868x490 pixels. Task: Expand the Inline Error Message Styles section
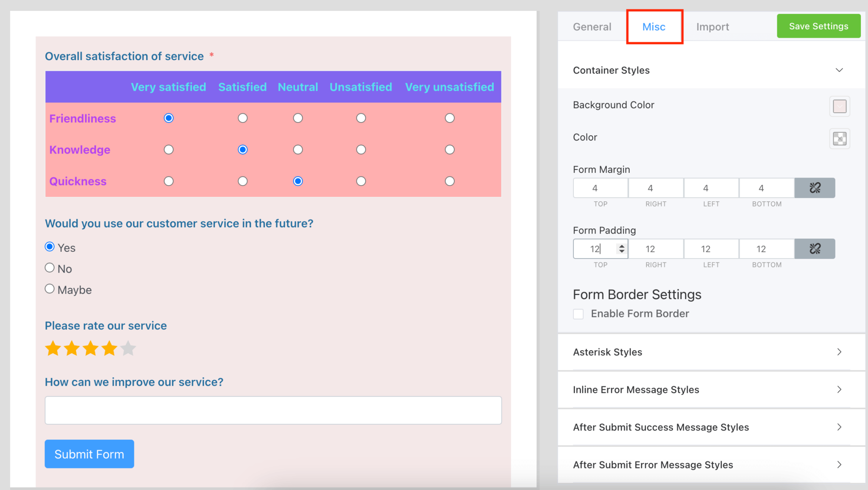point(839,389)
